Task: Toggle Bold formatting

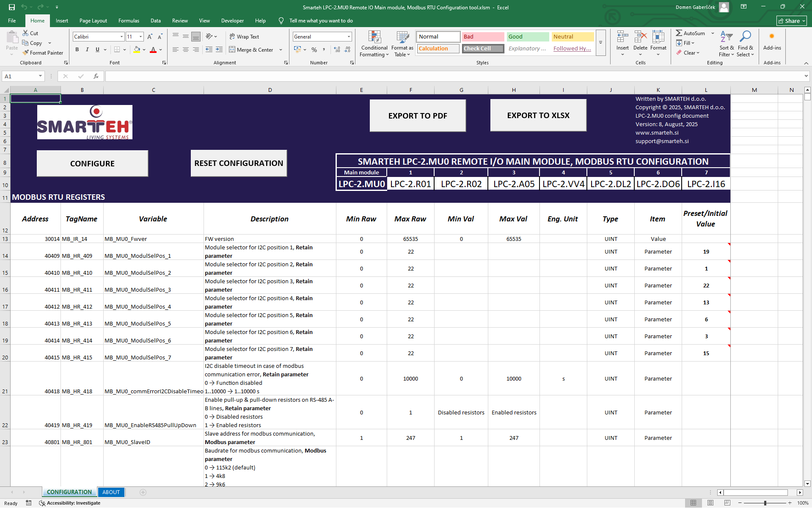Action: 77,50
